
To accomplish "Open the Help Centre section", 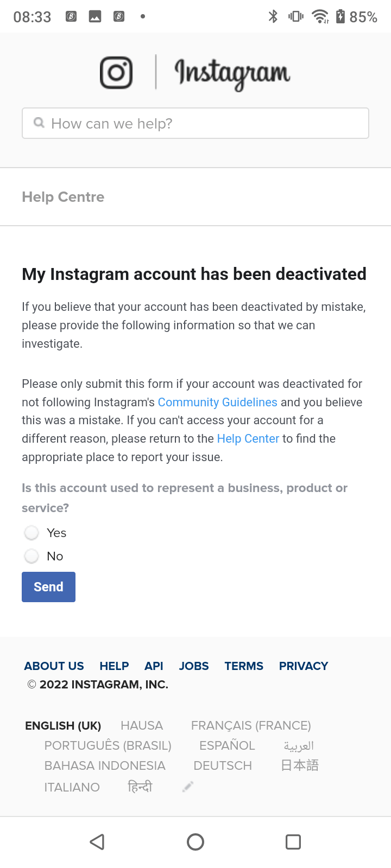I will (x=63, y=197).
